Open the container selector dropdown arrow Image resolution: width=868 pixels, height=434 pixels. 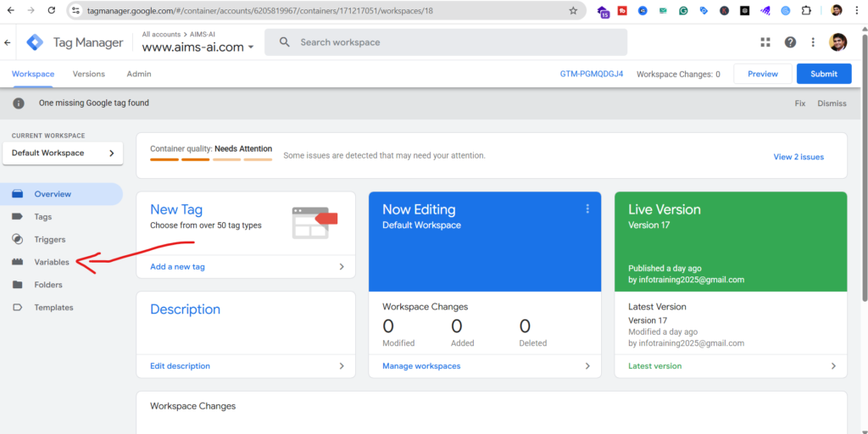point(251,47)
